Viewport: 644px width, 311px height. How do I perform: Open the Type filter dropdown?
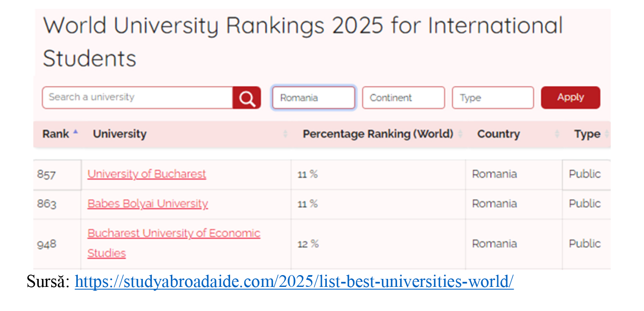pos(493,98)
